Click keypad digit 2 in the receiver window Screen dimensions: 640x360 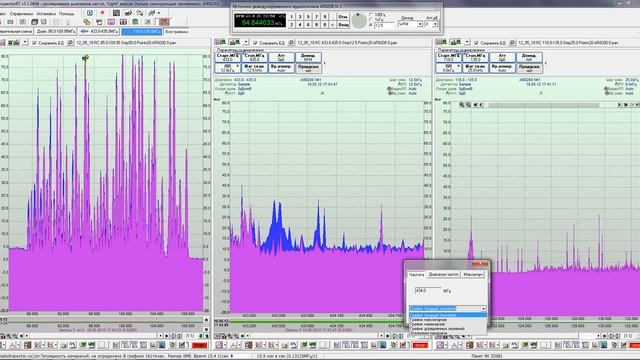291,24
